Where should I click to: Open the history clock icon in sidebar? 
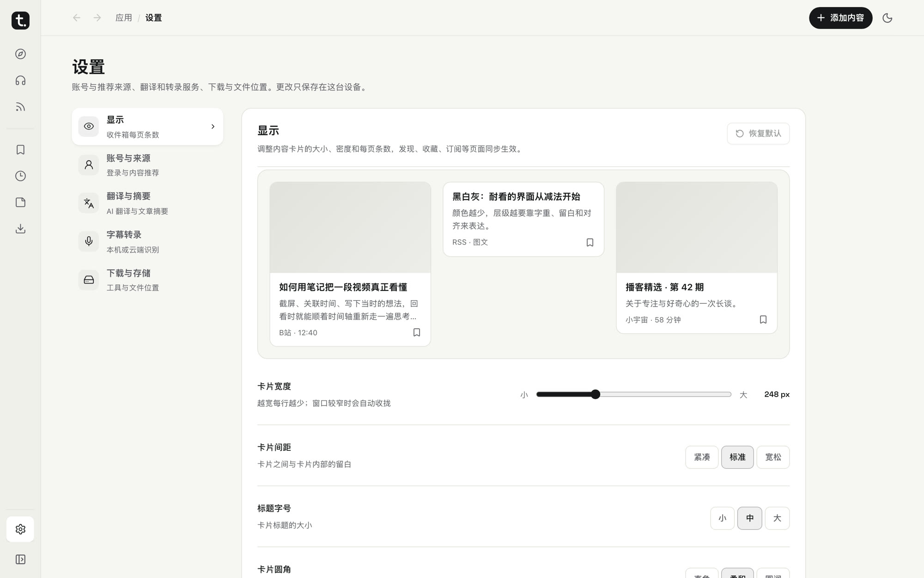20,176
